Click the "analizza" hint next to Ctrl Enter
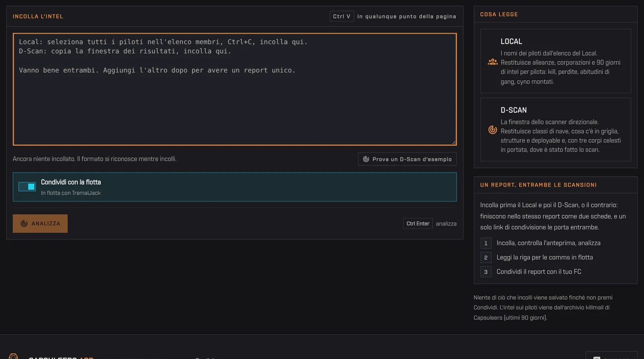Viewport: 644px width, 359px height. (446, 223)
